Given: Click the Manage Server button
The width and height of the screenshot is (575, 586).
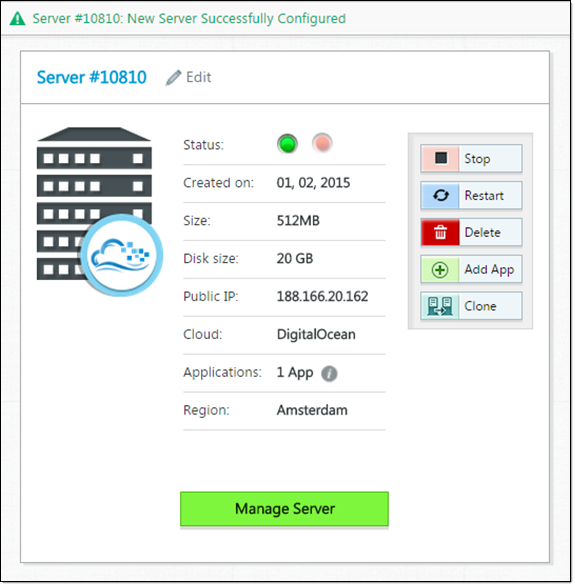Looking at the screenshot, I should 285,510.
